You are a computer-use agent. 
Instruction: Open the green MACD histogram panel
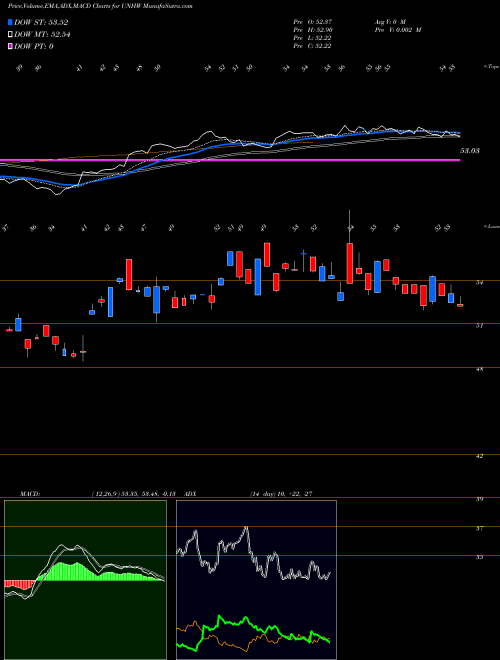[x=85, y=580]
